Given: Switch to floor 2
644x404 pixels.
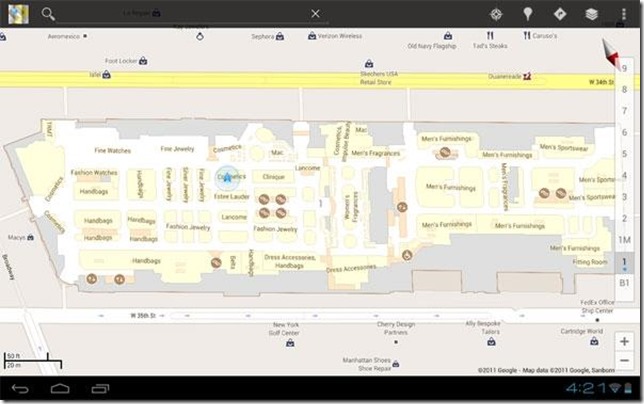Looking at the screenshot, I should (624, 218).
